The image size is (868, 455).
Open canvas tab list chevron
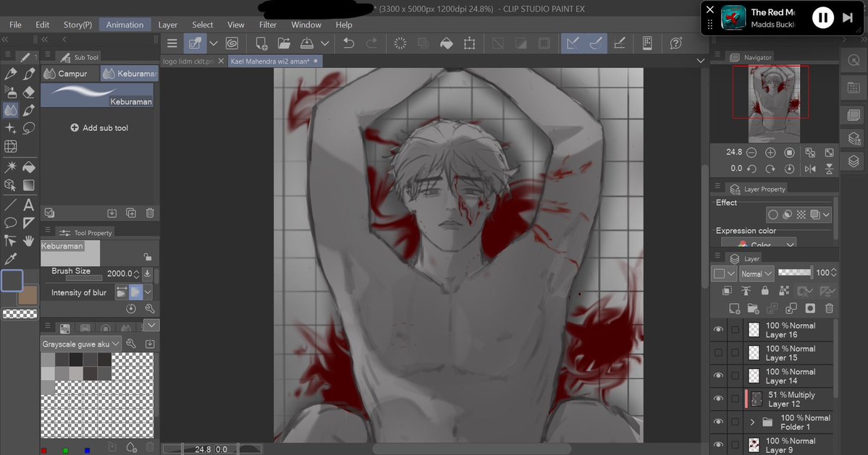click(700, 61)
